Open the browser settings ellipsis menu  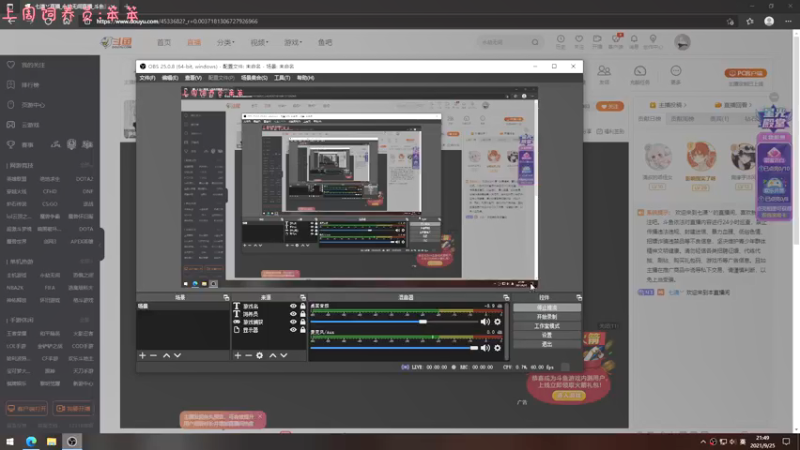788,21
